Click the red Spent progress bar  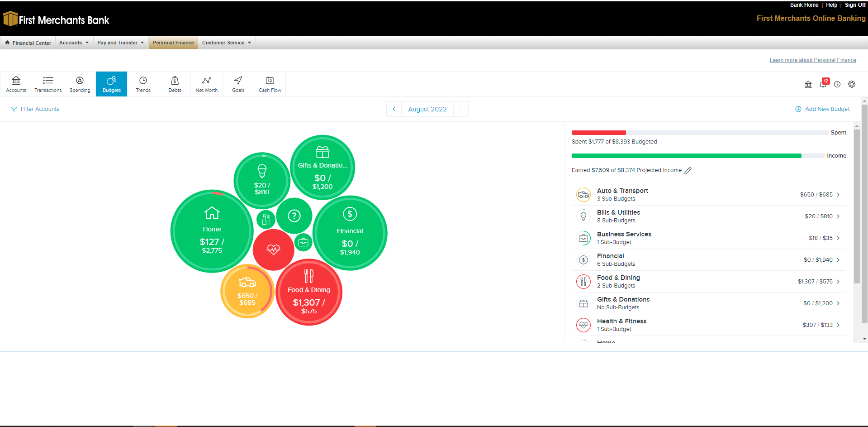(x=598, y=133)
